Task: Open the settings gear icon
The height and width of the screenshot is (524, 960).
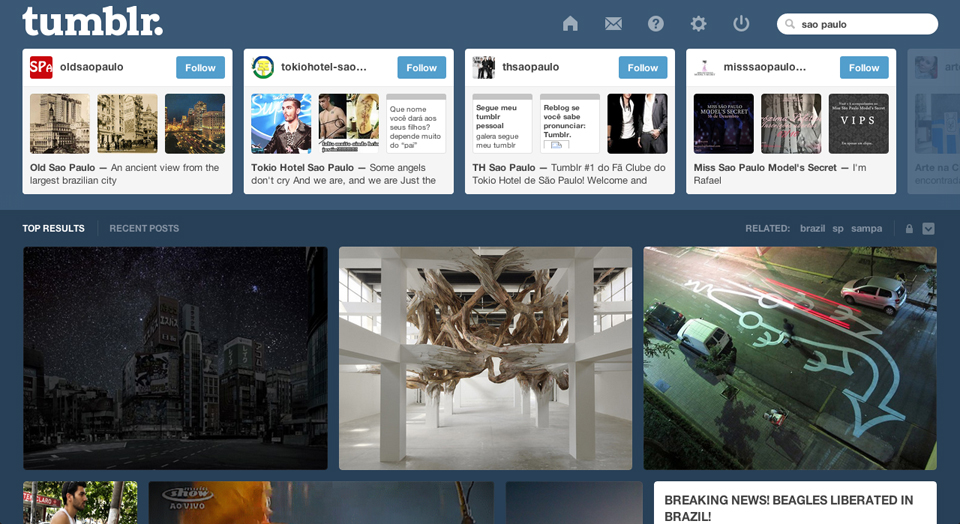Action: (698, 24)
